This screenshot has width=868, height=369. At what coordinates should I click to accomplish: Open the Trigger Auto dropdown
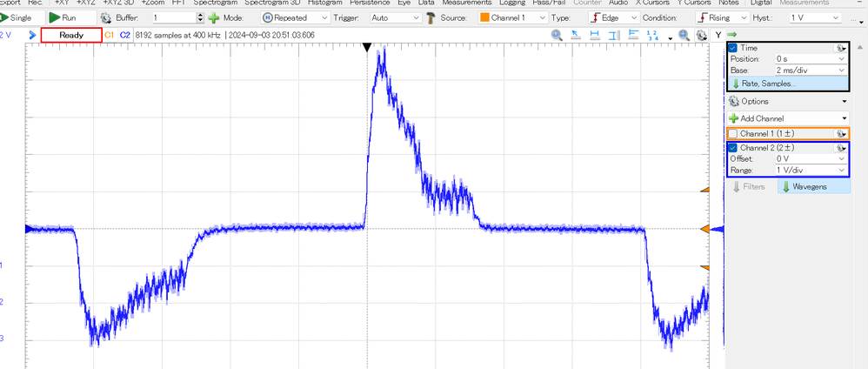click(395, 17)
